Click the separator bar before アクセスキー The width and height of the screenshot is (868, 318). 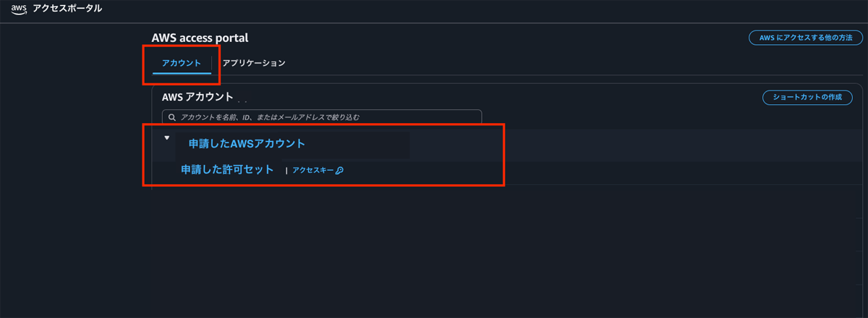click(286, 171)
